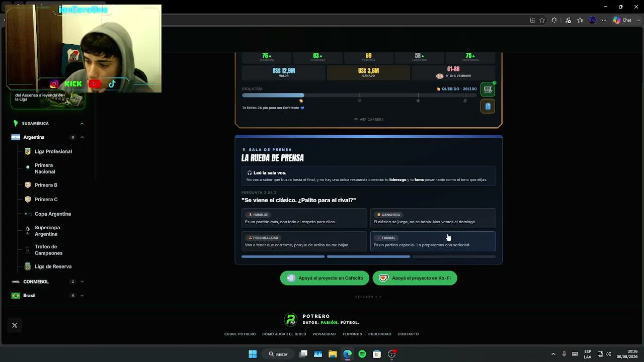Click the Liga Profesional shield icon
The image size is (644, 362).
coord(28,151)
